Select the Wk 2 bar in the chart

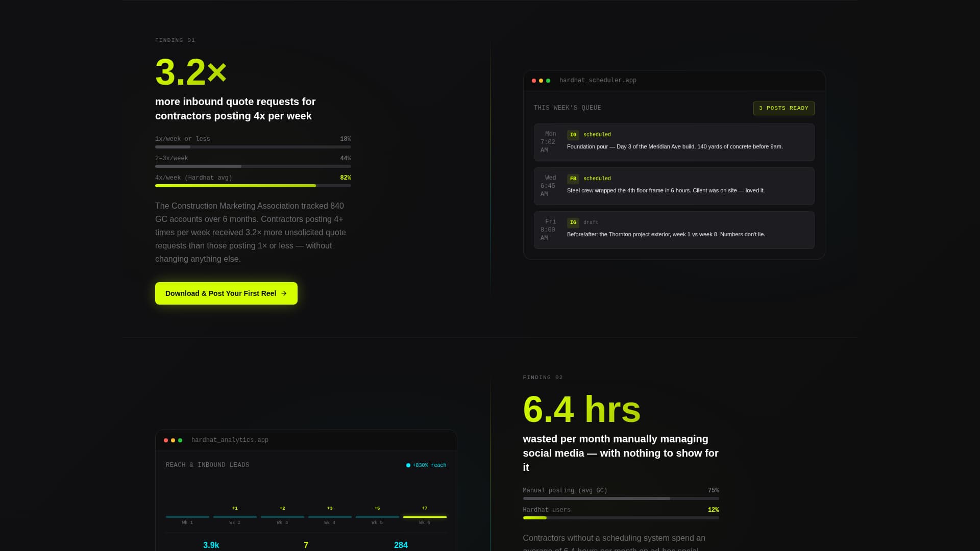235,517
